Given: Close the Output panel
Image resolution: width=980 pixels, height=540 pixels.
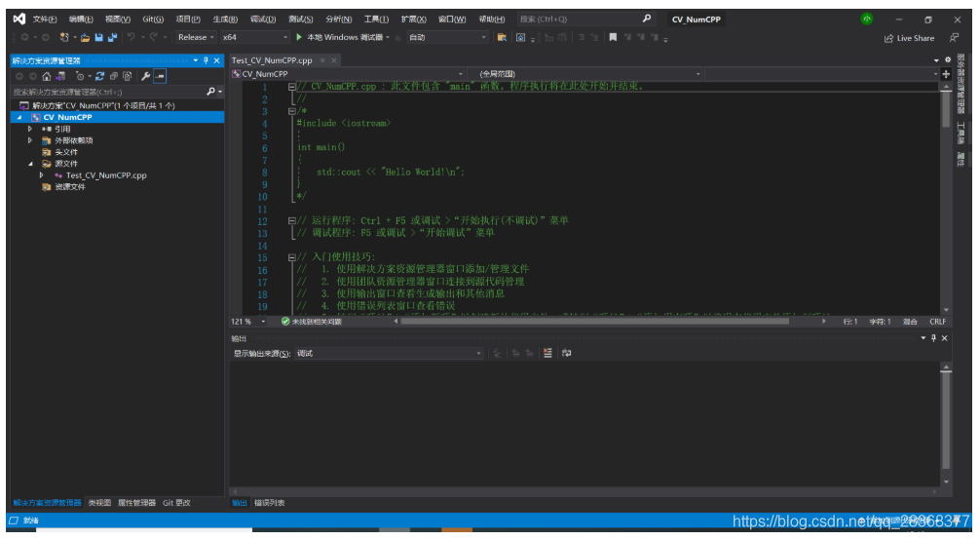Looking at the screenshot, I should pos(944,338).
